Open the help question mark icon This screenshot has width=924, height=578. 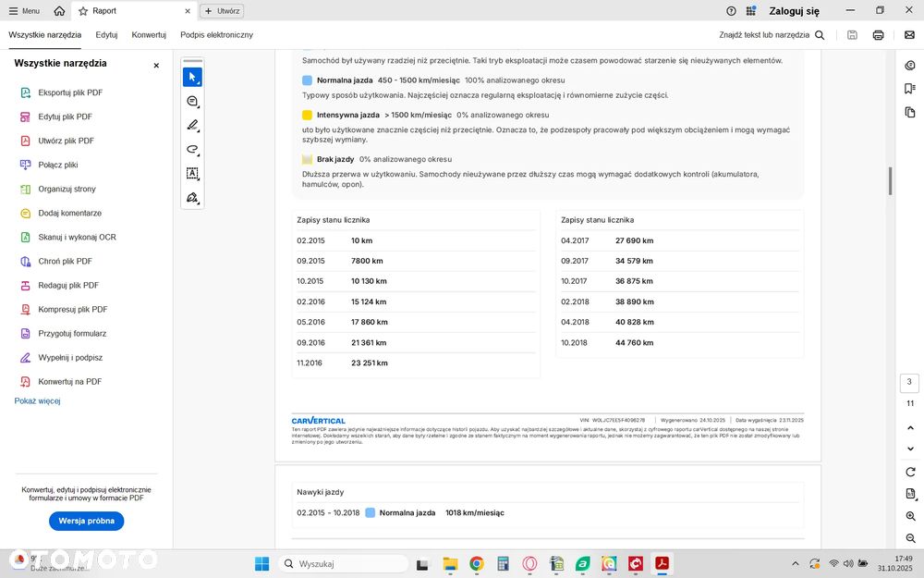tap(731, 10)
